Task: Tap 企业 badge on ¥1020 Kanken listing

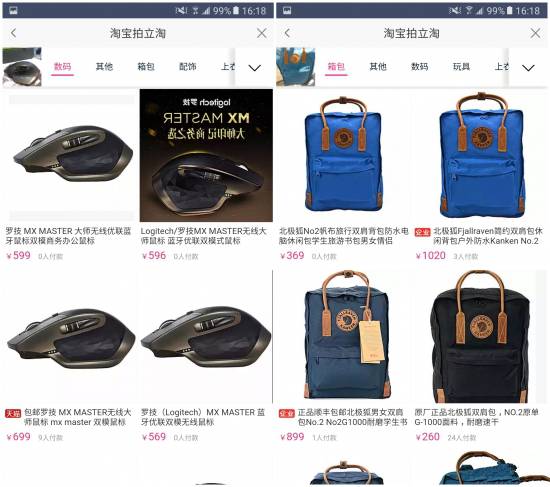Action: [422, 232]
